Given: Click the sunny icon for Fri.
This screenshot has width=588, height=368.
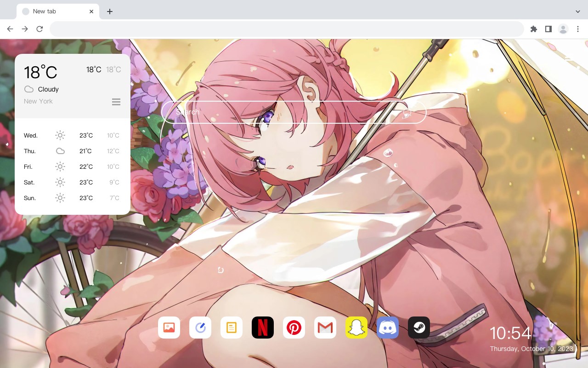Looking at the screenshot, I should 60,167.
